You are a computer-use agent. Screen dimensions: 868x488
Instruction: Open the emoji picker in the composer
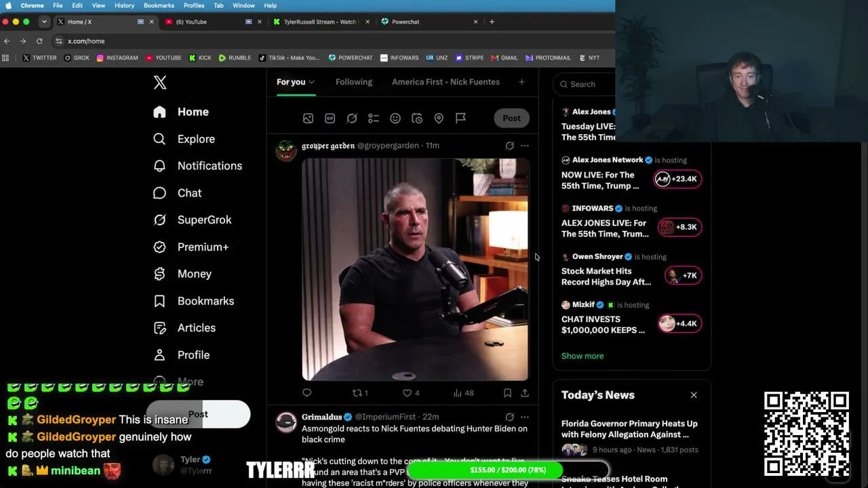(395, 119)
